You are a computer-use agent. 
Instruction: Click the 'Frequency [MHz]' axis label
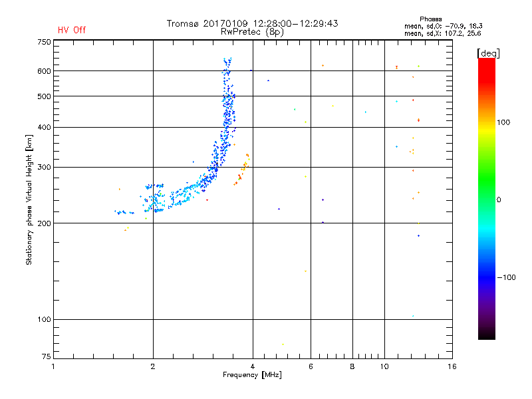(252, 375)
